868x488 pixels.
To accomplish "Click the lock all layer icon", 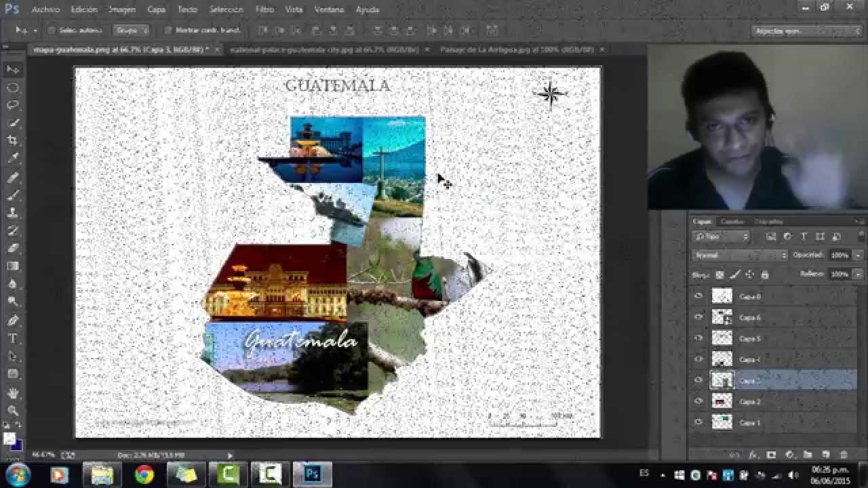I will point(765,274).
